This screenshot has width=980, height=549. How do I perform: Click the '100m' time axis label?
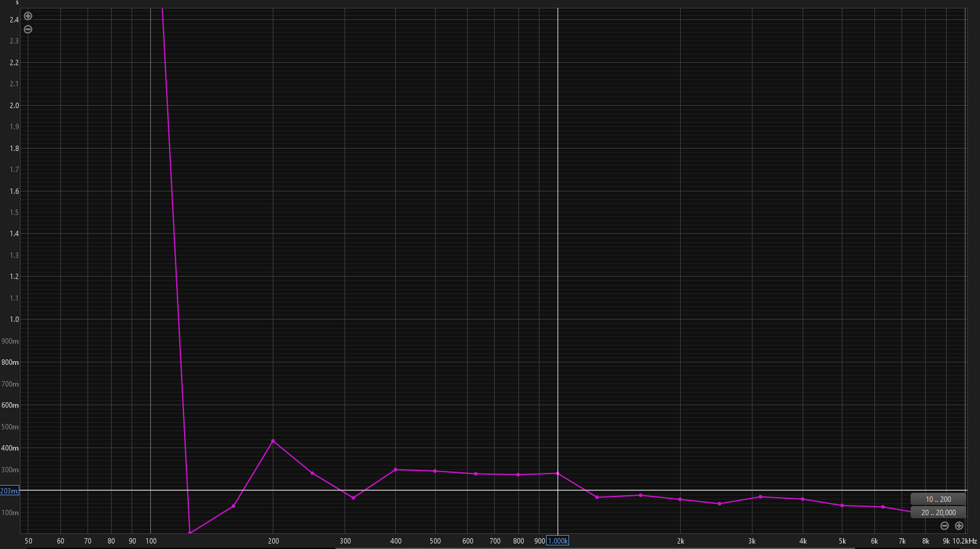(x=10, y=513)
